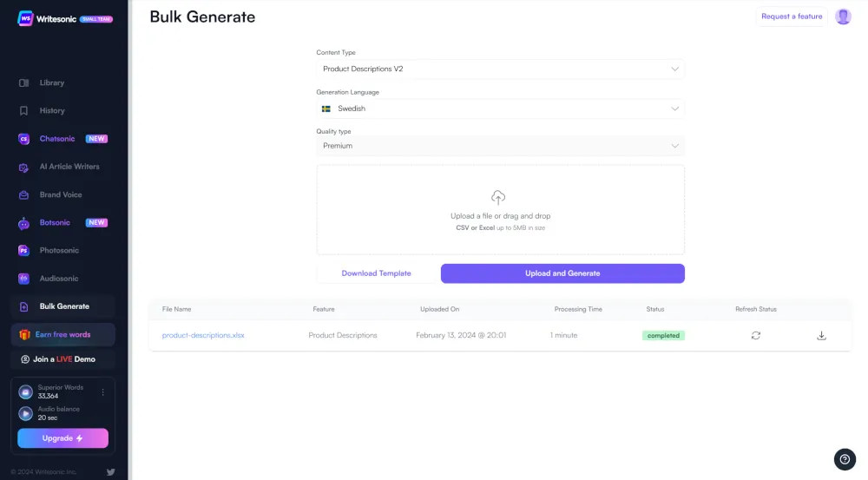
Task: Click the user profile avatar
Action: (843, 16)
